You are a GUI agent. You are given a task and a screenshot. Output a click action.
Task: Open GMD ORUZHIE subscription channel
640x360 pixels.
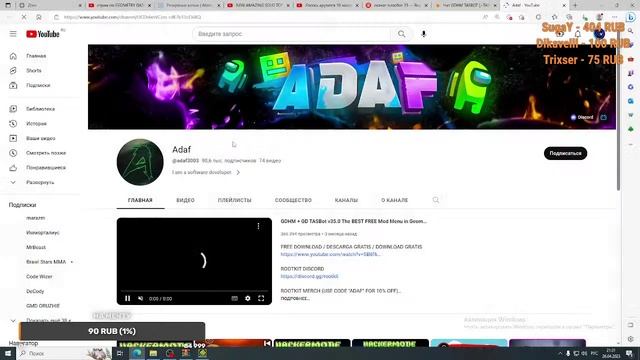(42, 306)
